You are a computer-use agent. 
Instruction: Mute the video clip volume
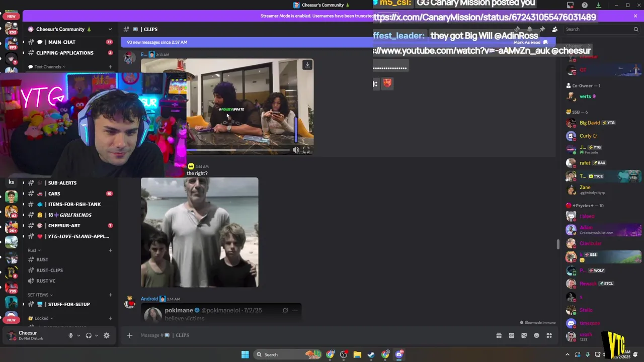(x=296, y=150)
